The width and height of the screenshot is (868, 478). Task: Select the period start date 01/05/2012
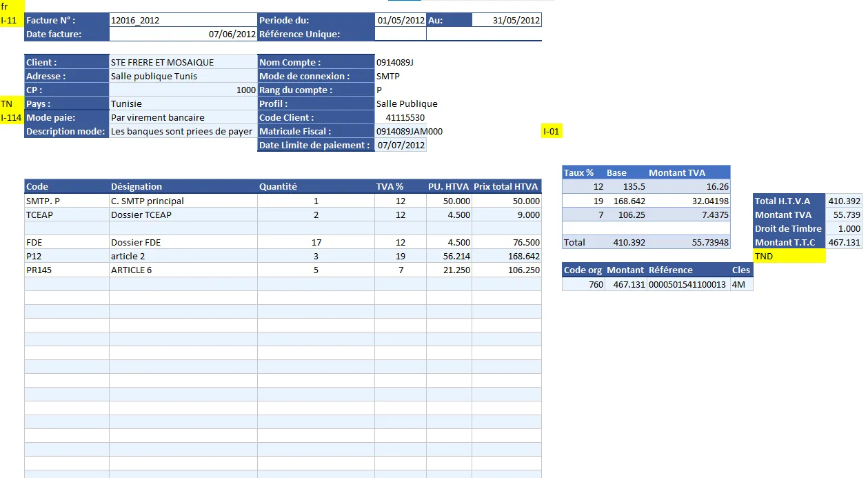[401, 20]
